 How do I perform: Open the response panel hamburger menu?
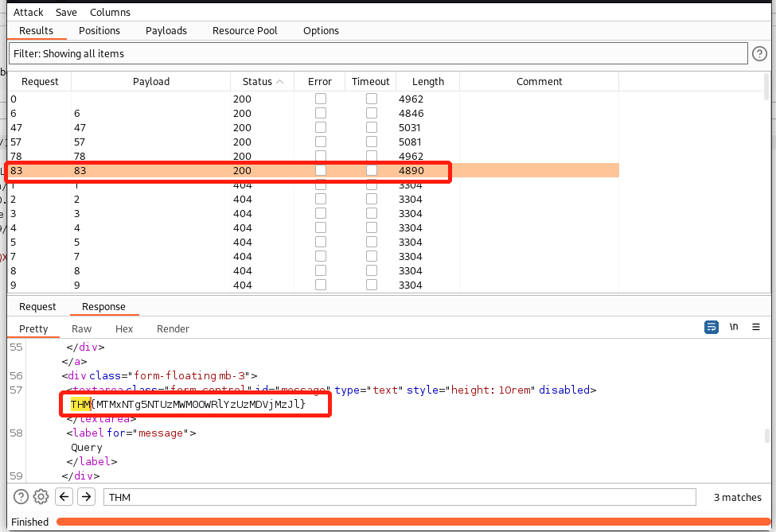[x=756, y=327]
